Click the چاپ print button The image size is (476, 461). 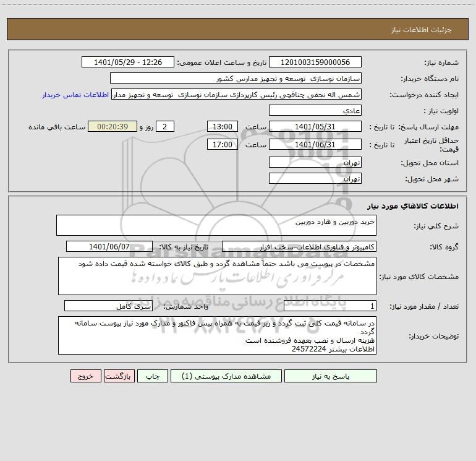[x=153, y=376]
